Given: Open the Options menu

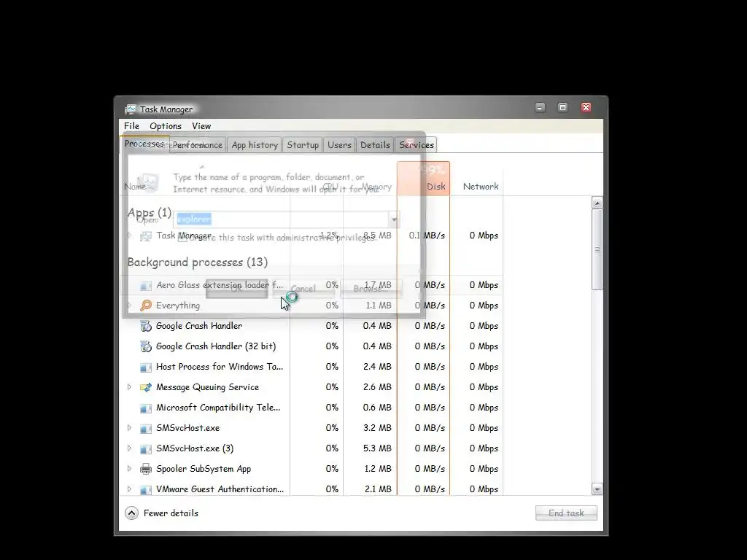Looking at the screenshot, I should click(x=166, y=125).
